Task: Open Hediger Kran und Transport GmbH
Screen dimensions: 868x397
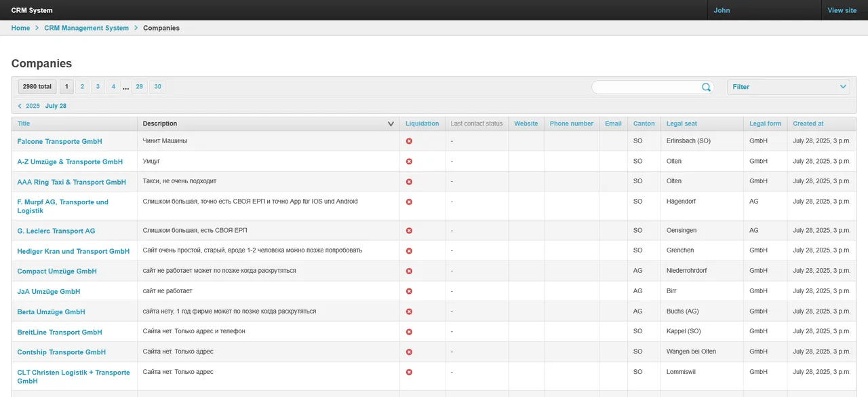Action: tap(73, 251)
